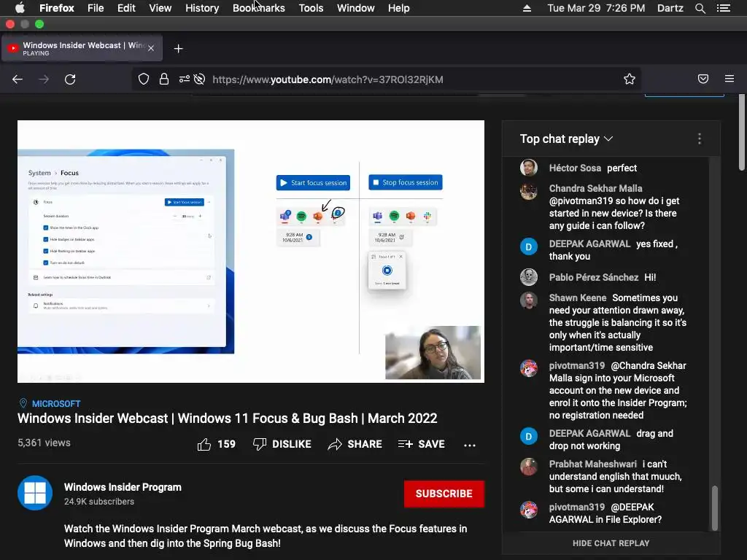747x560 pixels.
Task: Open the Apple menu
Action: pyautogui.click(x=20, y=8)
